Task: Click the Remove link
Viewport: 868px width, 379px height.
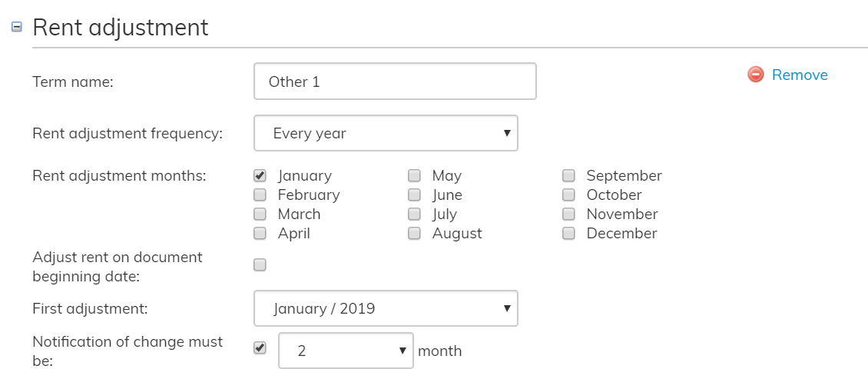Action: click(x=800, y=75)
